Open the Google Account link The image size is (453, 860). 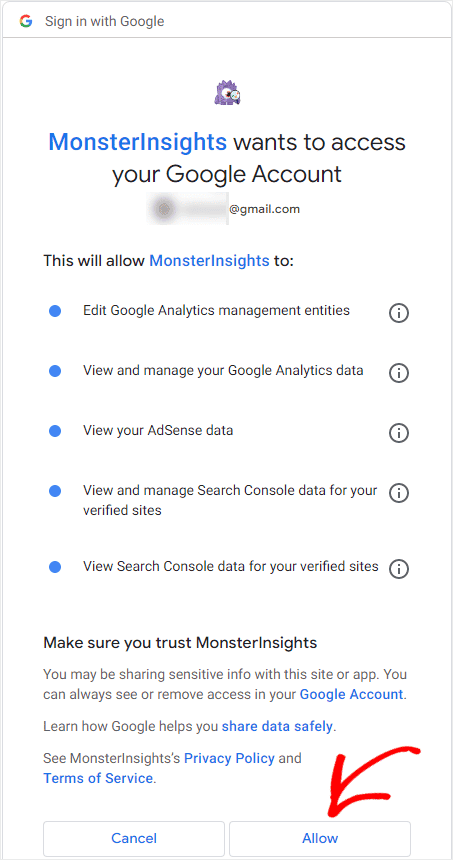(x=352, y=694)
